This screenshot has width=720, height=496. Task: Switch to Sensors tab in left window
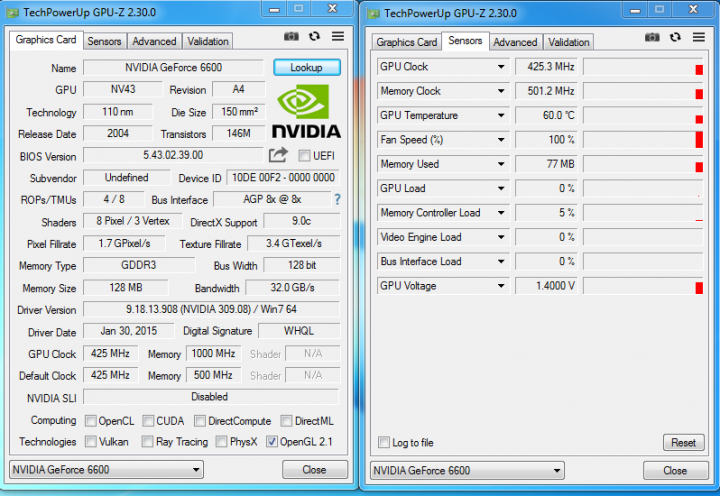104,41
